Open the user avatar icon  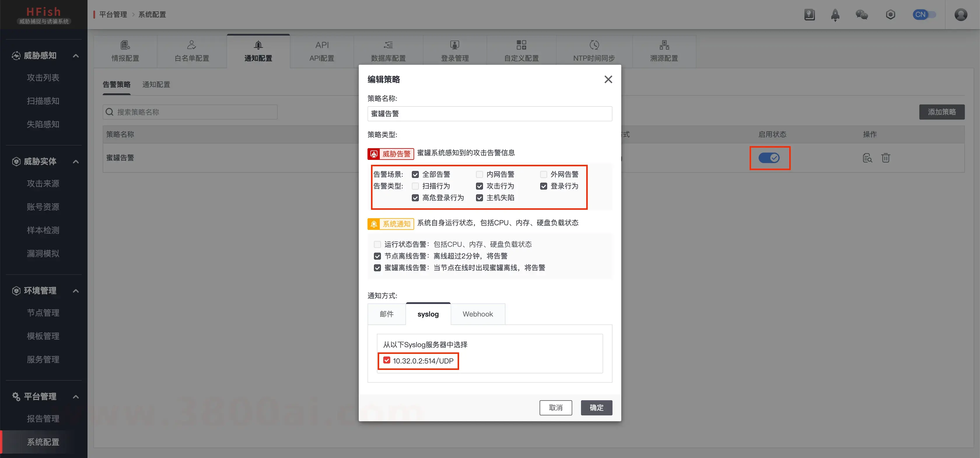coord(960,15)
